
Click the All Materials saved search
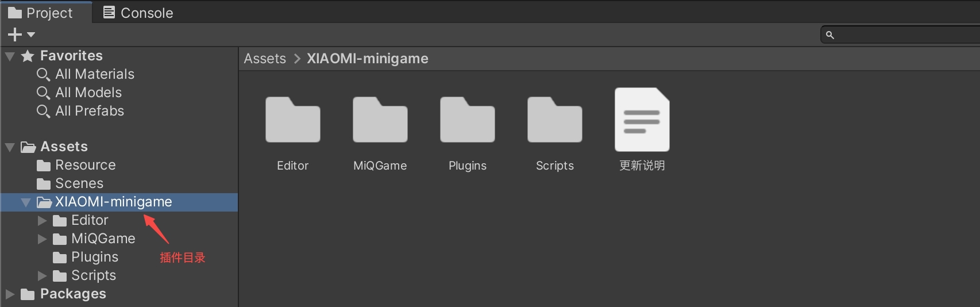click(94, 74)
